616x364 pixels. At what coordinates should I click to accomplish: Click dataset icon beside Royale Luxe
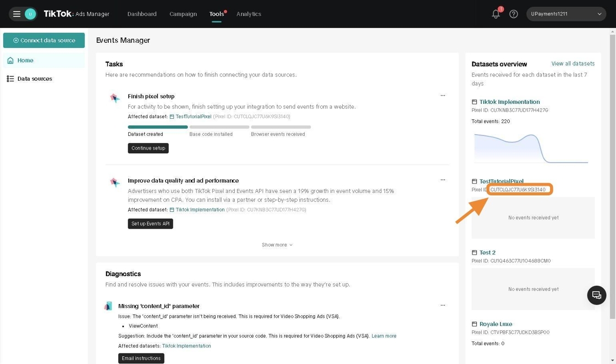pos(474,324)
